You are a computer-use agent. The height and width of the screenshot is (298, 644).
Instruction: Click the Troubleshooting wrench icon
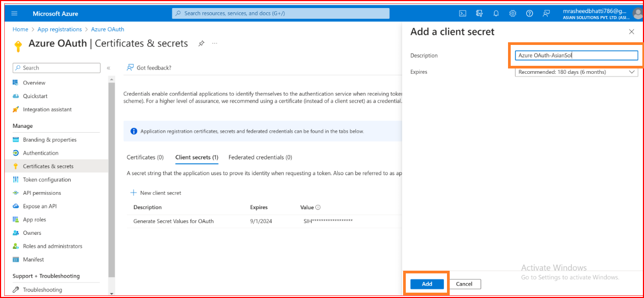16,290
